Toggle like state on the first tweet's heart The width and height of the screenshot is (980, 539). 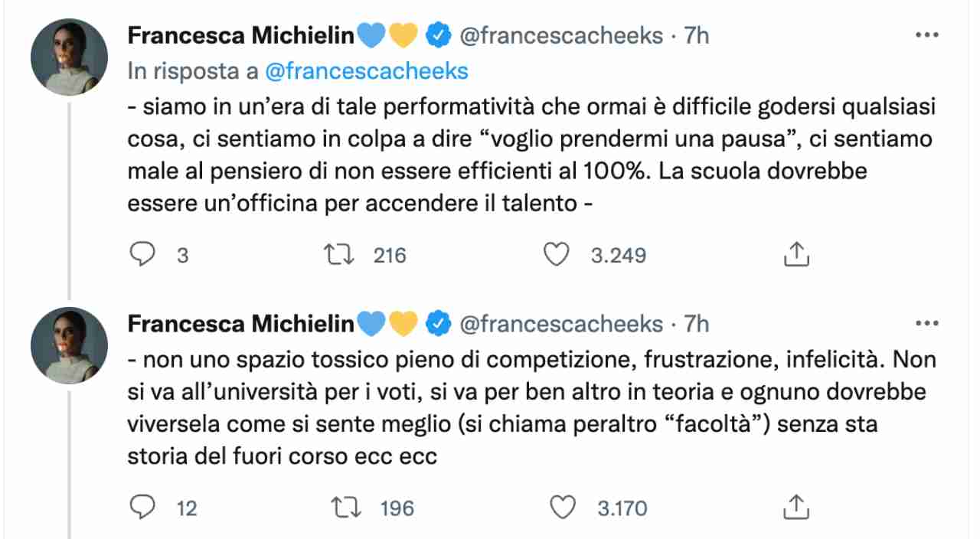558,254
